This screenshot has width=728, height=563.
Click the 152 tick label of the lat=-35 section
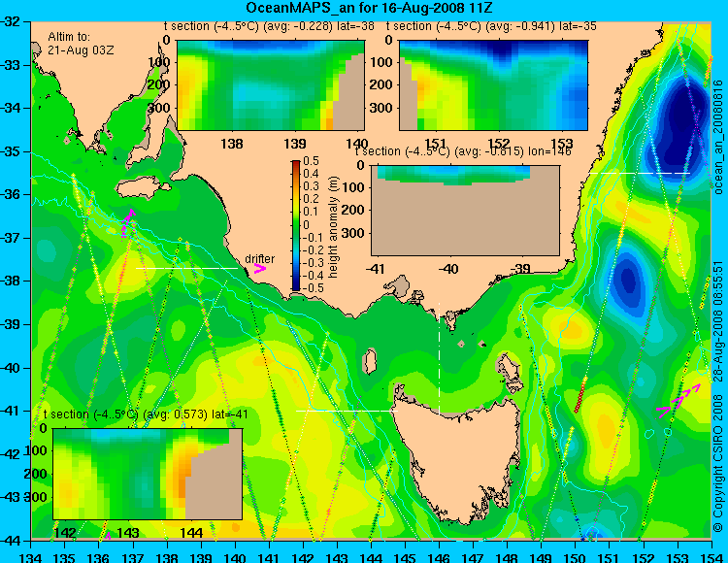click(x=499, y=144)
